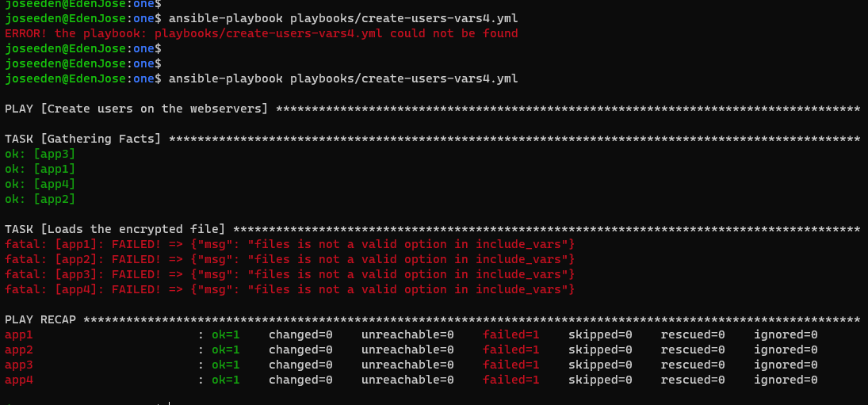Click the fatal: [app2] FAILED error line

click(x=290, y=259)
